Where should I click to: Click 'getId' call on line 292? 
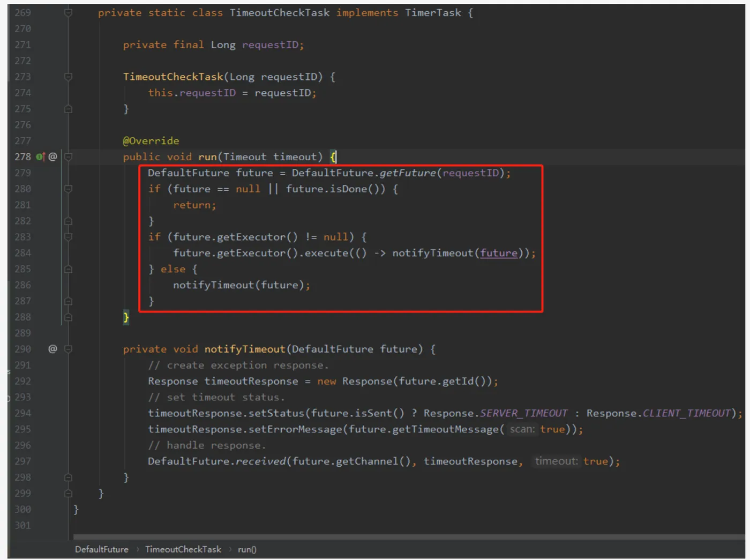click(x=458, y=381)
